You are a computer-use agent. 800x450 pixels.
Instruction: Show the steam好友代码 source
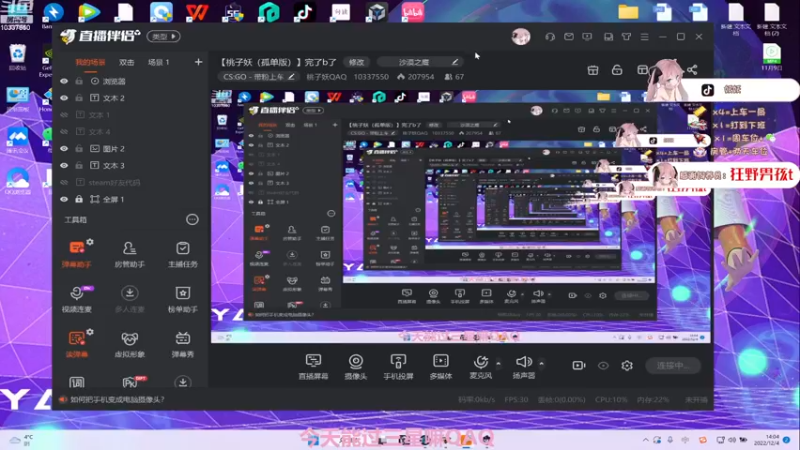click(64, 182)
